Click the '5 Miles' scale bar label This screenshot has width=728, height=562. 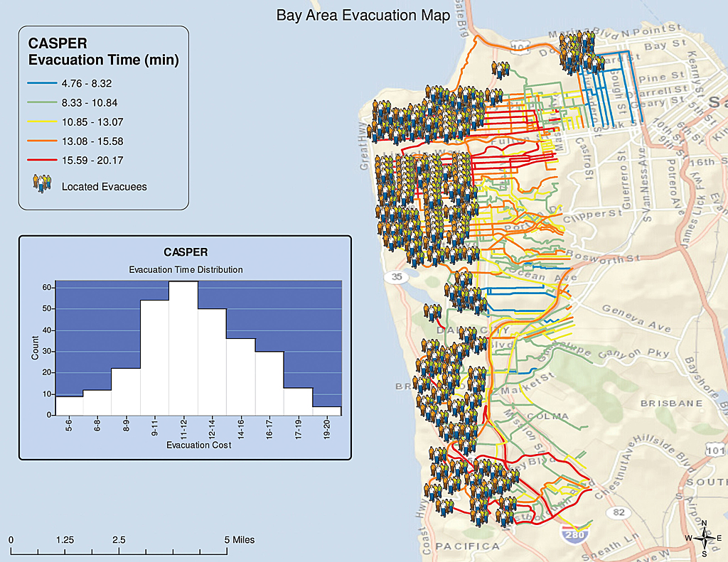tap(240, 540)
